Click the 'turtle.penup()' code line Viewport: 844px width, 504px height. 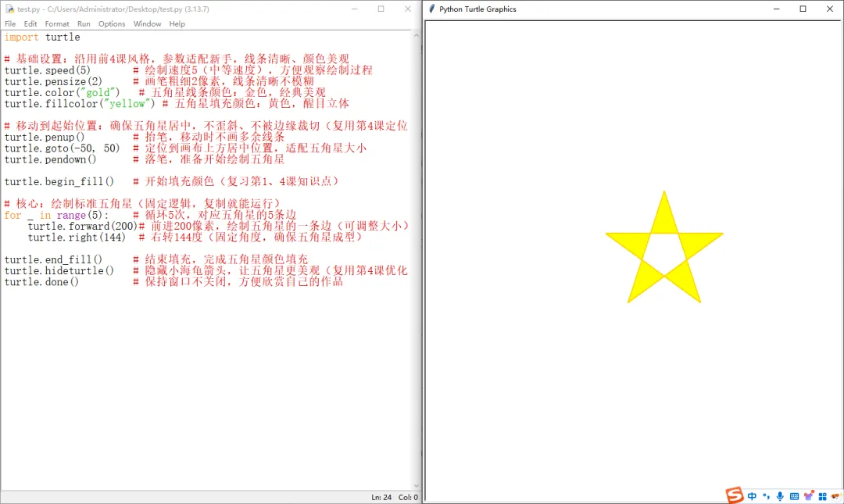[45, 138]
